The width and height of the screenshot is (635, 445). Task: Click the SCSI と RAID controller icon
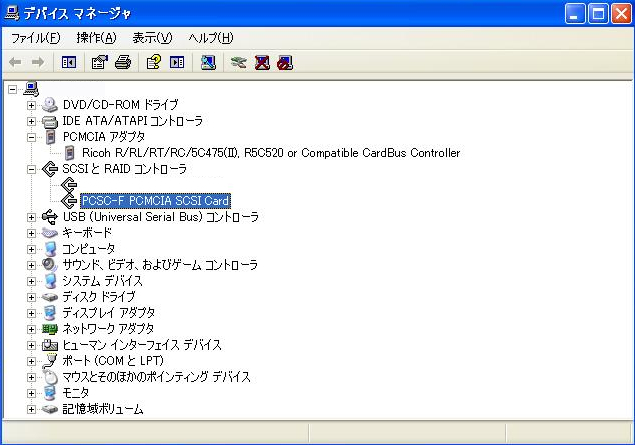50,169
